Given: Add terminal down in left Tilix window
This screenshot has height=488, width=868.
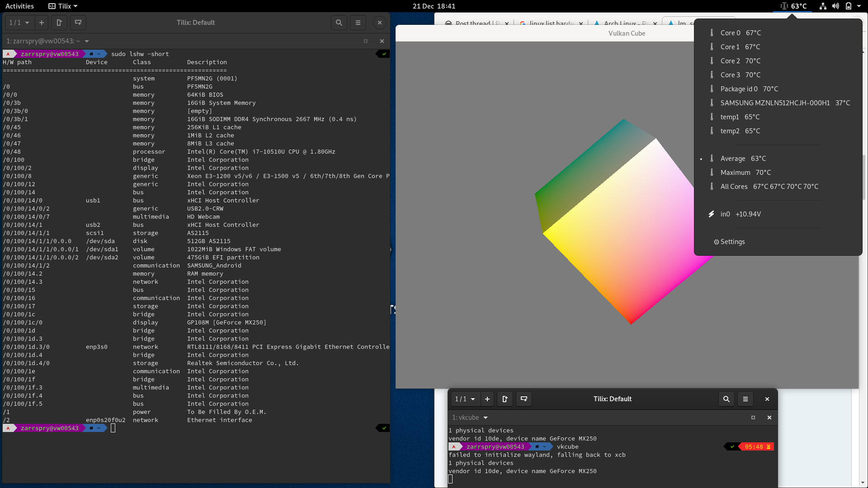Looking at the screenshot, I should (x=78, y=23).
